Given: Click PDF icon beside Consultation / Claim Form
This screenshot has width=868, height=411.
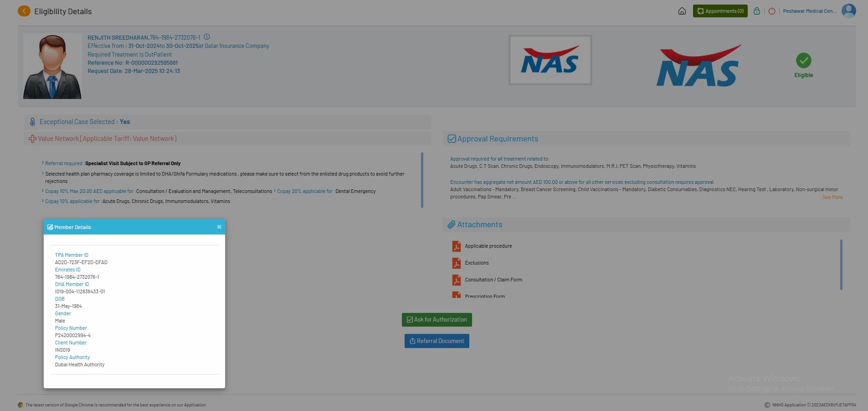Looking at the screenshot, I should click(456, 280).
